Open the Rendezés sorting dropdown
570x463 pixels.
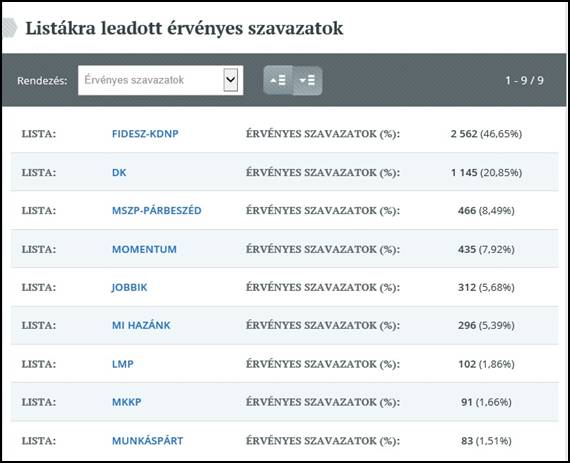click(x=160, y=80)
